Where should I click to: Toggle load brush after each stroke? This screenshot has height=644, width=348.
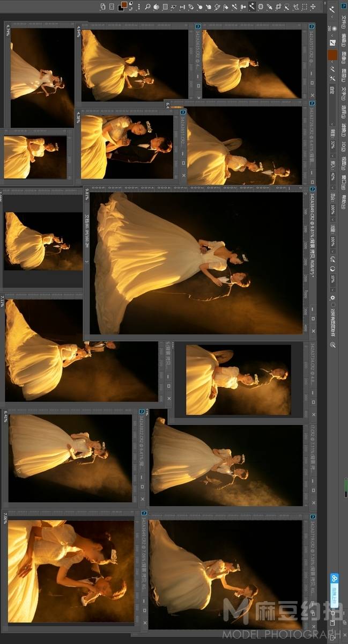332,69
